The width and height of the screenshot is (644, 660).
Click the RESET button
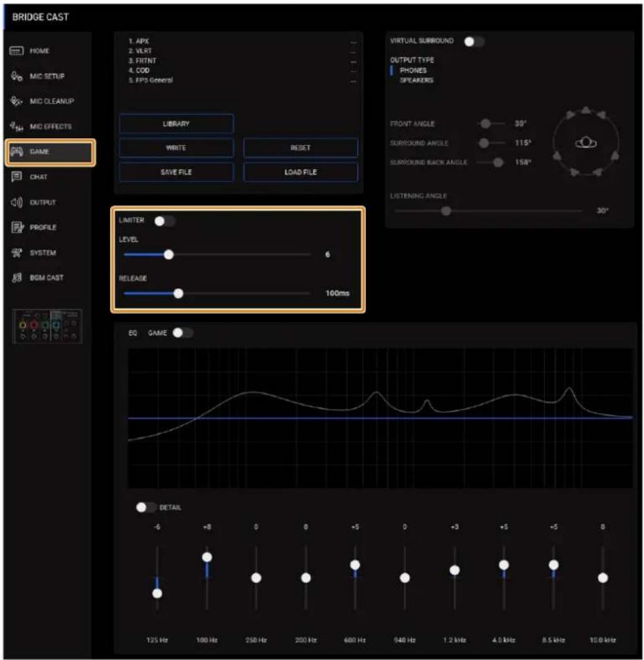pos(300,148)
